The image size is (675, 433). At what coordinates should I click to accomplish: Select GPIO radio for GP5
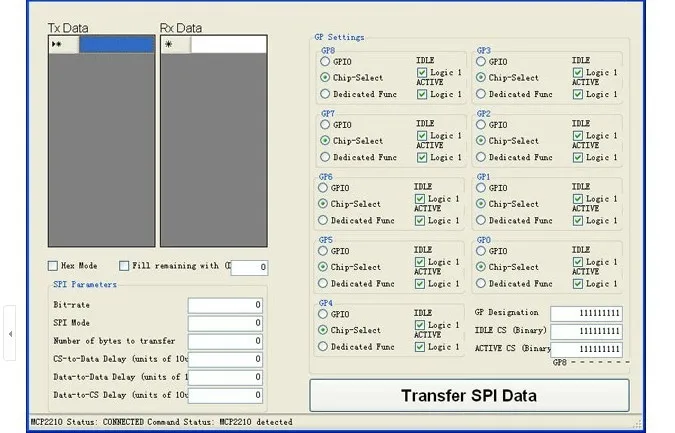323,251
